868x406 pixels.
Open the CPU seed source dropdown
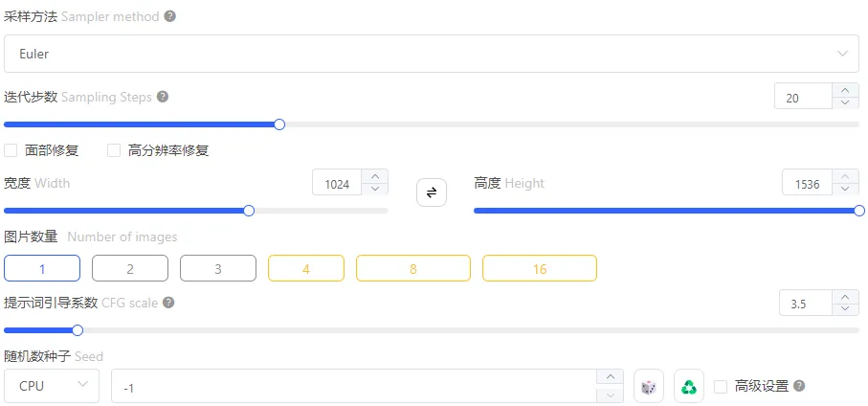tap(52, 386)
